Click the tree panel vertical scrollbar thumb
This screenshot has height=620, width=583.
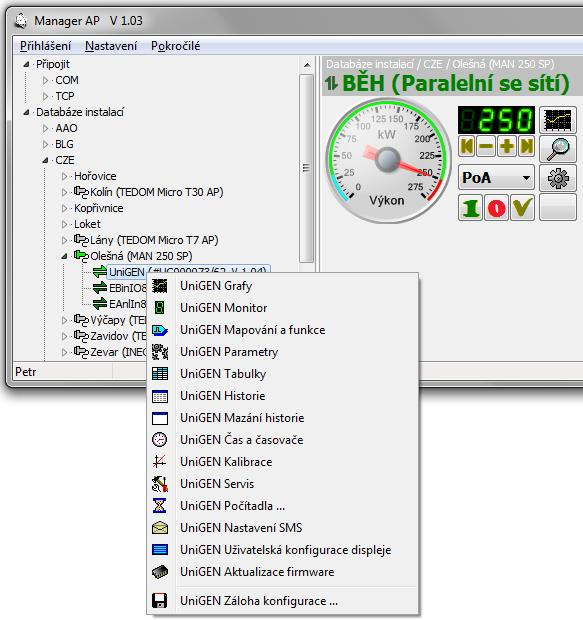point(307,168)
